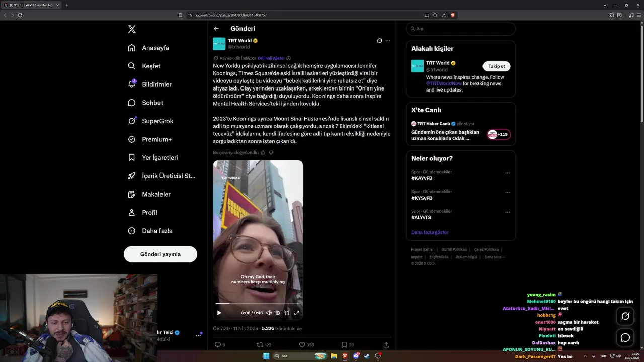Click 5.236 Görüntüleme view count
The image size is (644, 362).
pyautogui.click(x=282, y=328)
